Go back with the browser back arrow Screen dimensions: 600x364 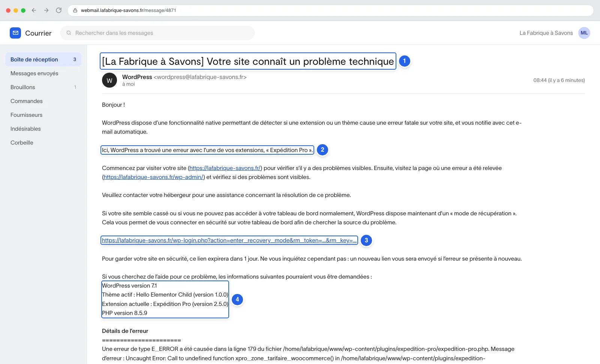coord(34,10)
